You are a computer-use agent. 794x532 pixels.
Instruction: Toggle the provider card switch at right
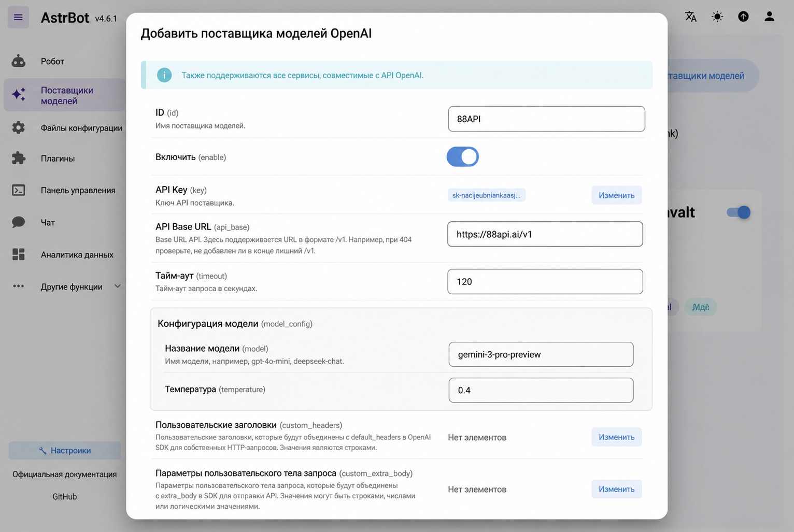[739, 212]
